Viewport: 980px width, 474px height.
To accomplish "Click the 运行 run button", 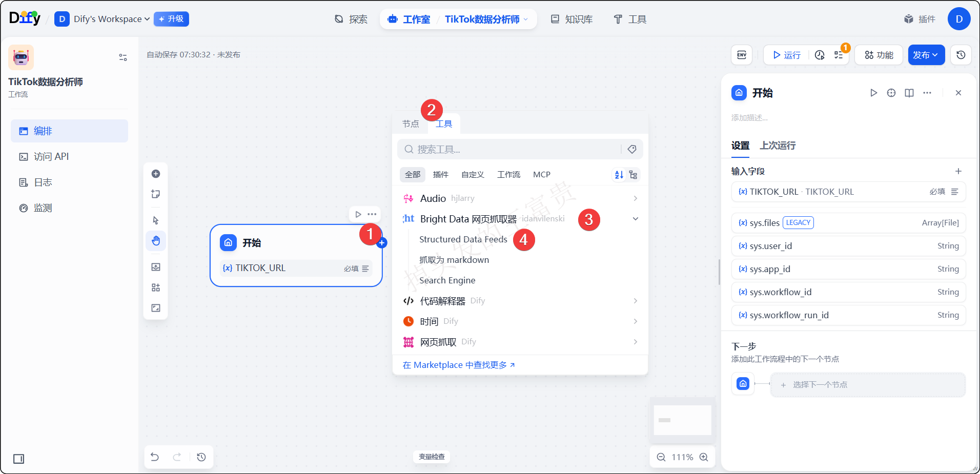I will pyautogui.click(x=787, y=55).
